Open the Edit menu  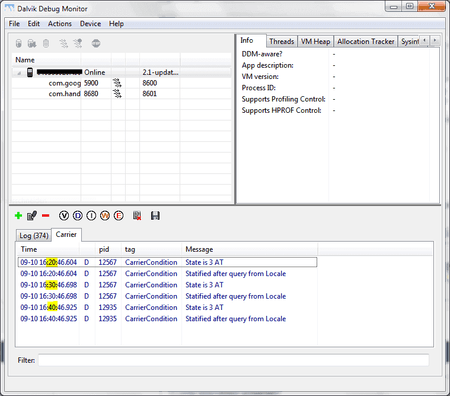(34, 24)
